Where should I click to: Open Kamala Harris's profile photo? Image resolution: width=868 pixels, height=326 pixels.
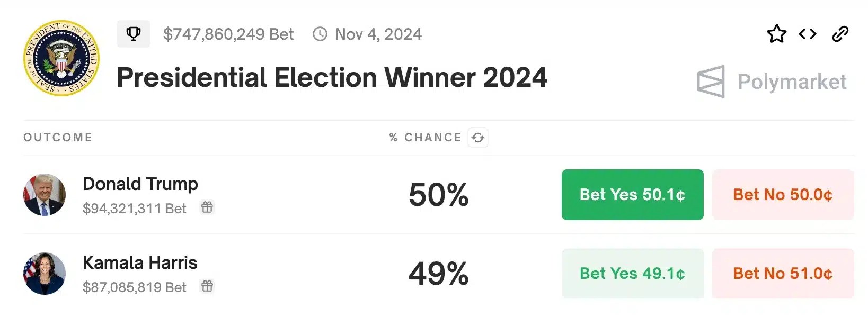point(45,274)
